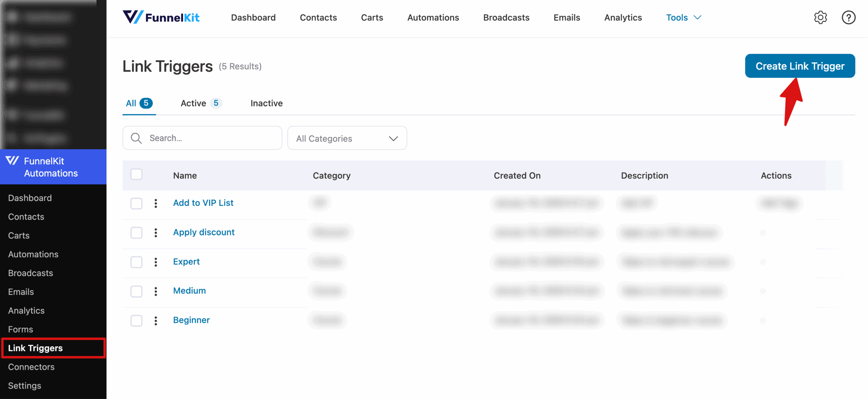Image resolution: width=868 pixels, height=399 pixels.
Task: Check the Add to VIP List row checkbox
Action: coord(136,203)
